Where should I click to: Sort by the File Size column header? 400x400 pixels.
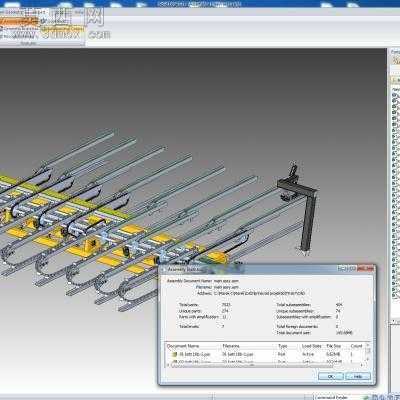[334, 346]
